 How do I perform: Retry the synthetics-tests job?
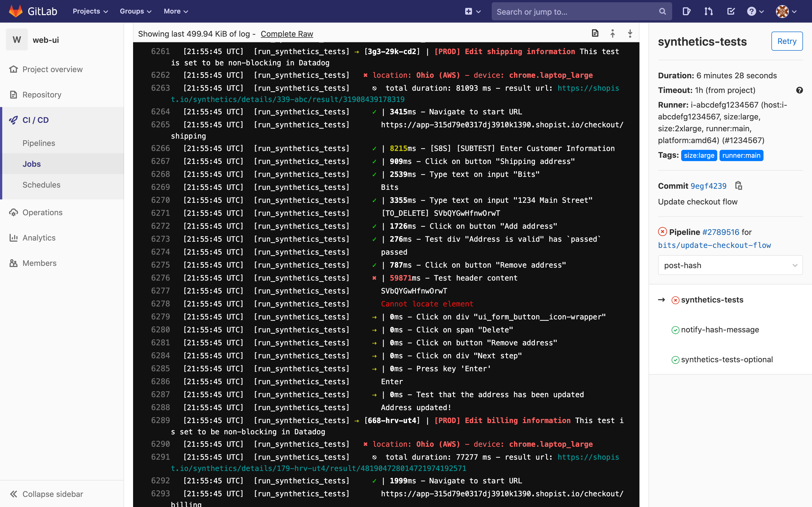tap(787, 41)
